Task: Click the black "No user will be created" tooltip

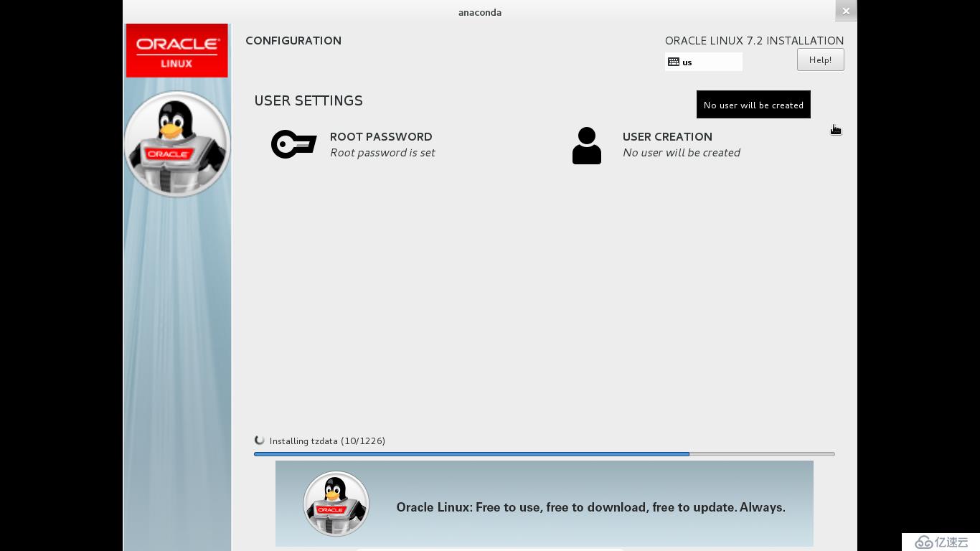Action: [x=753, y=105]
